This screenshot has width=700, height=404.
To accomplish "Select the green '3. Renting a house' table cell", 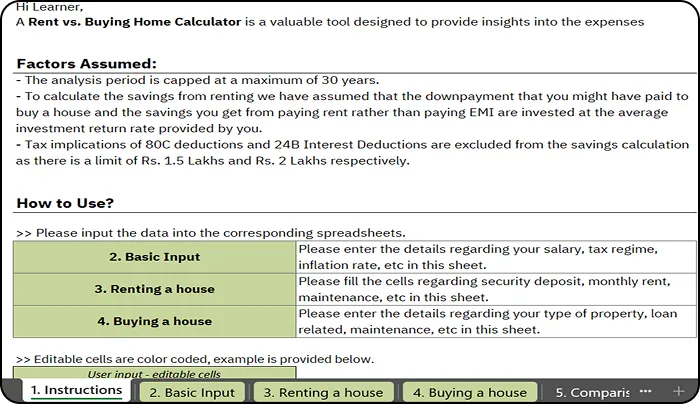I will pyautogui.click(x=154, y=289).
